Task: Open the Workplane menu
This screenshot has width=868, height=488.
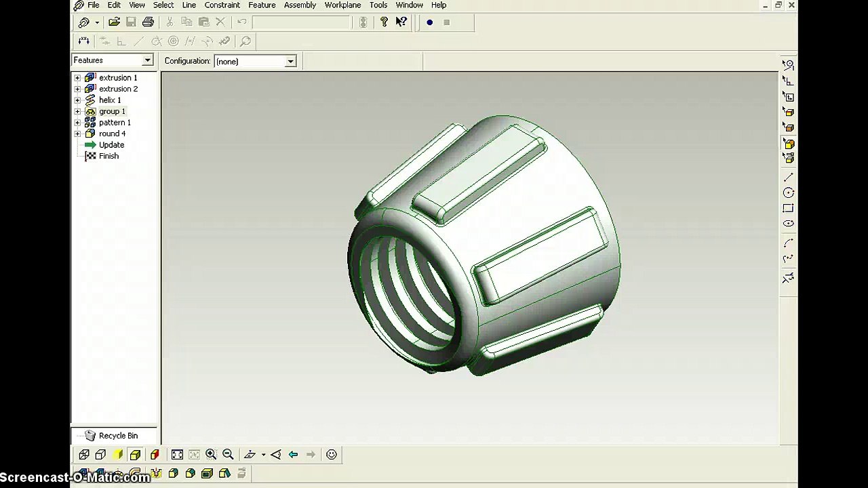Action: coord(342,5)
